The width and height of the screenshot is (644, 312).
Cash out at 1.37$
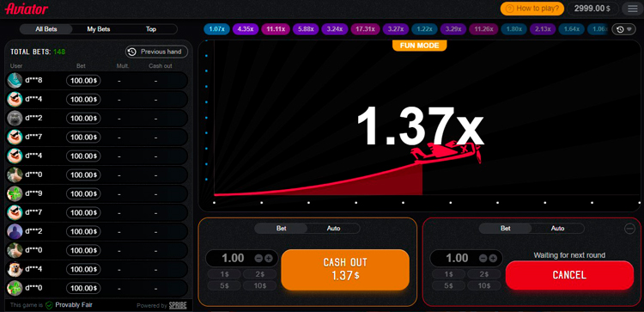(x=345, y=269)
